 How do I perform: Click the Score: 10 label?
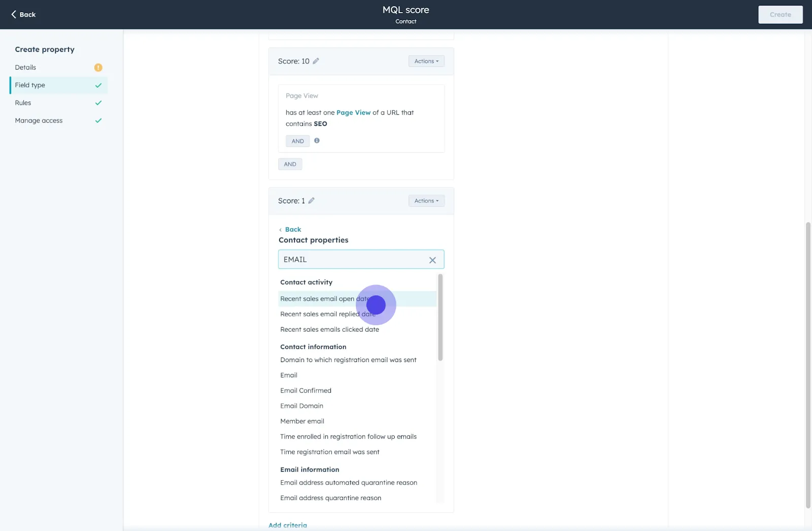tap(293, 61)
